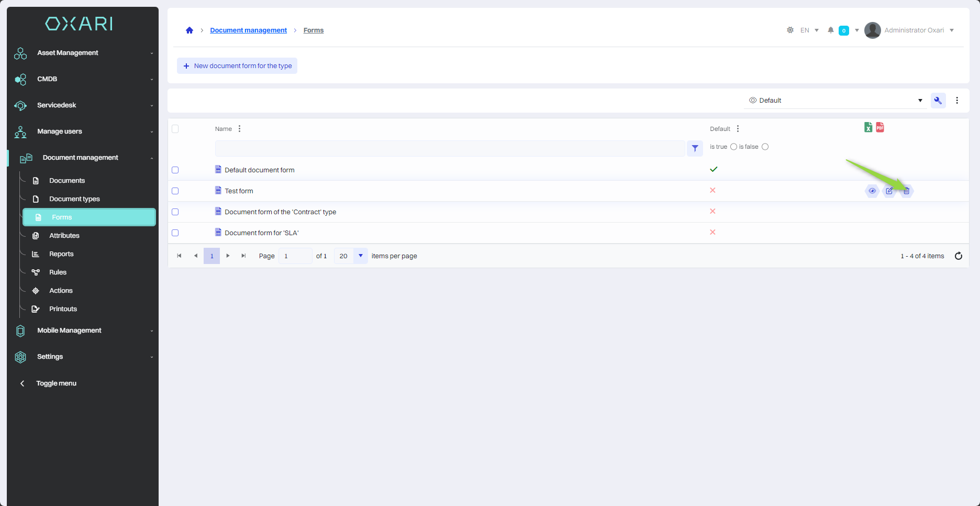Click the preview eye icon for Test form
The height and width of the screenshot is (506, 980).
(872, 191)
